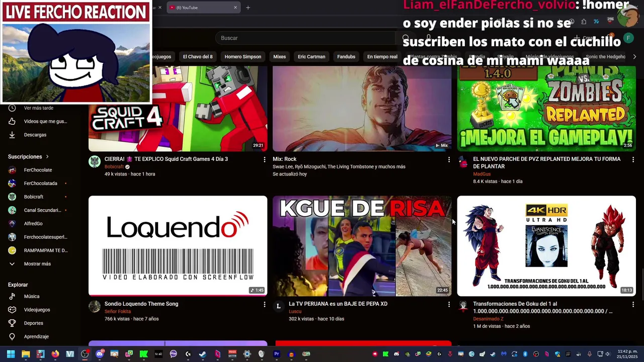Image resolution: width=644 pixels, height=362 pixels.
Task: Select Fandubs filter chip
Action: pos(346,57)
